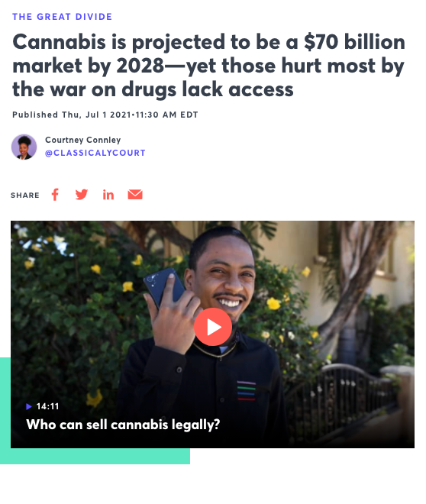The width and height of the screenshot is (426, 504).
Task: Click video title 'Who can sell cannabis legally?'
Action: pyautogui.click(x=123, y=425)
